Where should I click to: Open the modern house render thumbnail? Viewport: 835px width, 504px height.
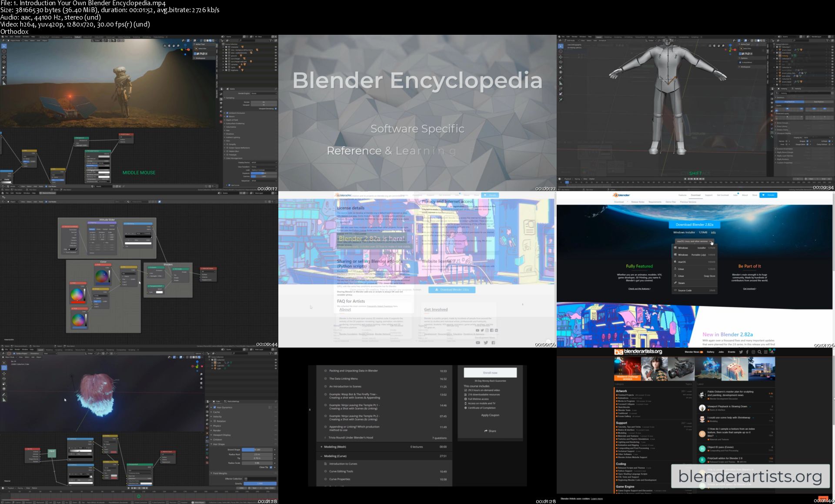coord(762,368)
